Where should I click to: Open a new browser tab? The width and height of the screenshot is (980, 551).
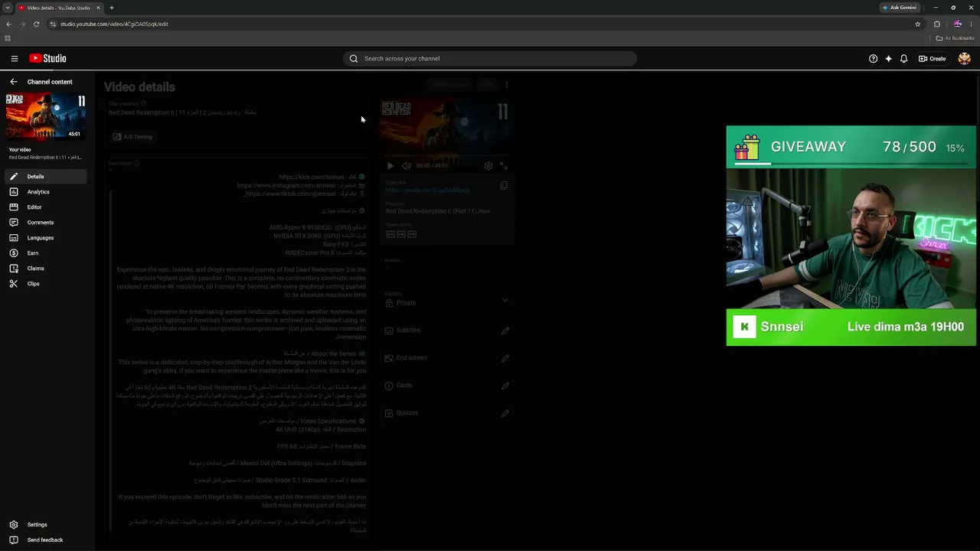(x=111, y=8)
